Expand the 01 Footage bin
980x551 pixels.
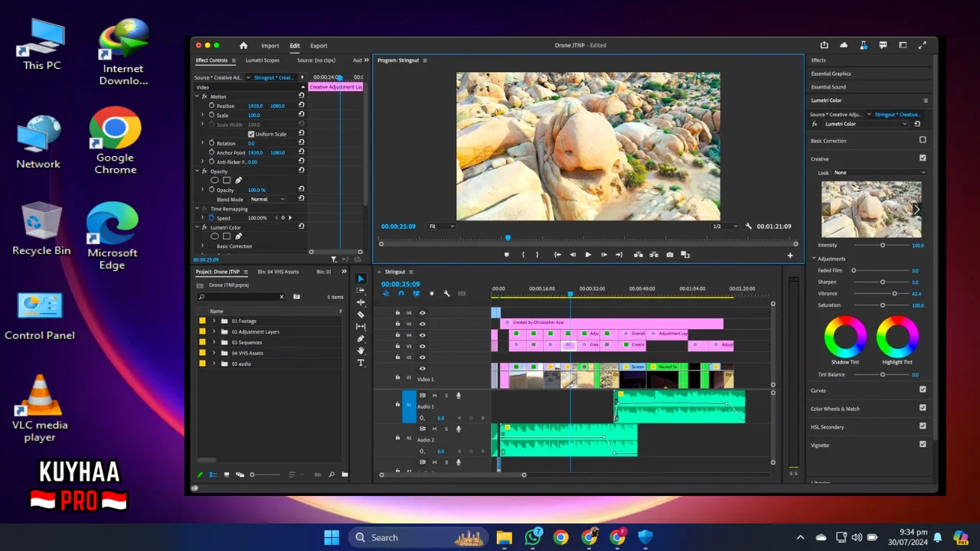(x=214, y=321)
